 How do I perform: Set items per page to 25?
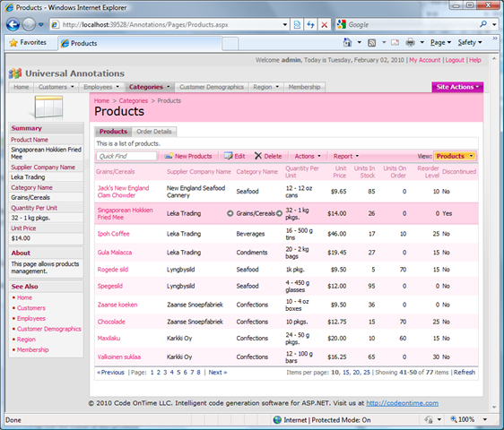point(367,372)
